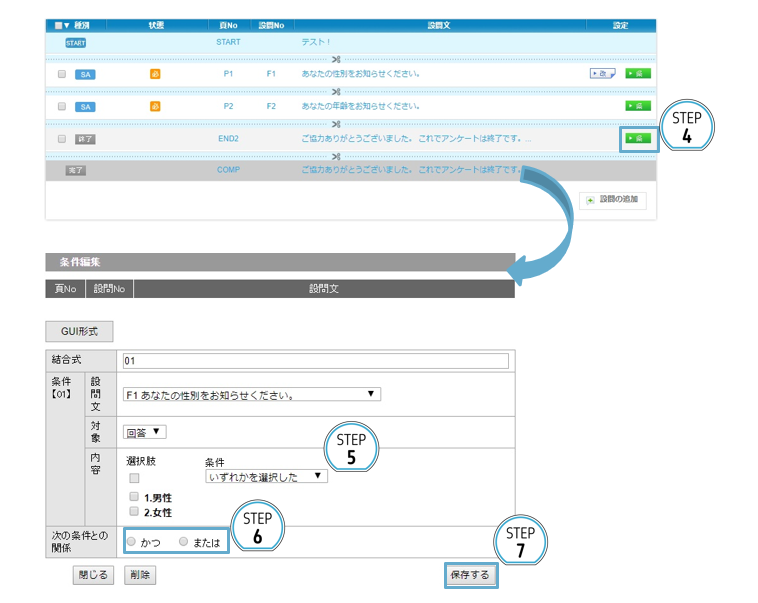Viewport: 758px width, 603px height.
Task: Open the 設問文 question dropdown
Action: click(x=250, y=395)
